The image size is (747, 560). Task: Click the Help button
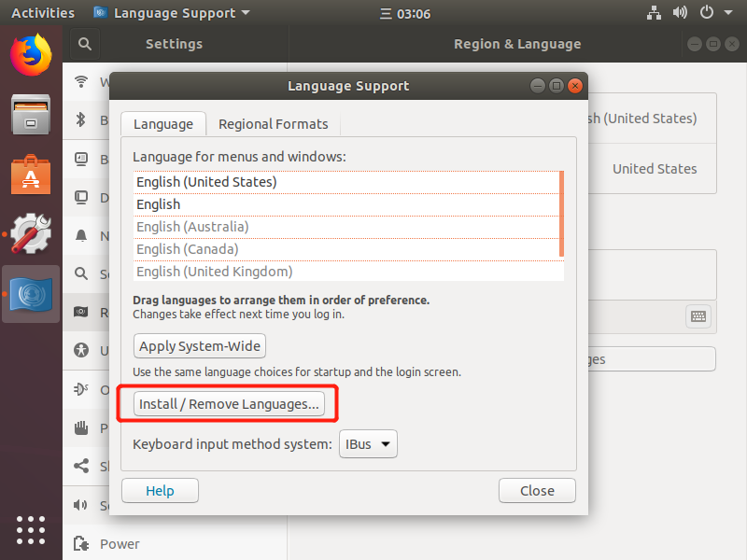160,491
